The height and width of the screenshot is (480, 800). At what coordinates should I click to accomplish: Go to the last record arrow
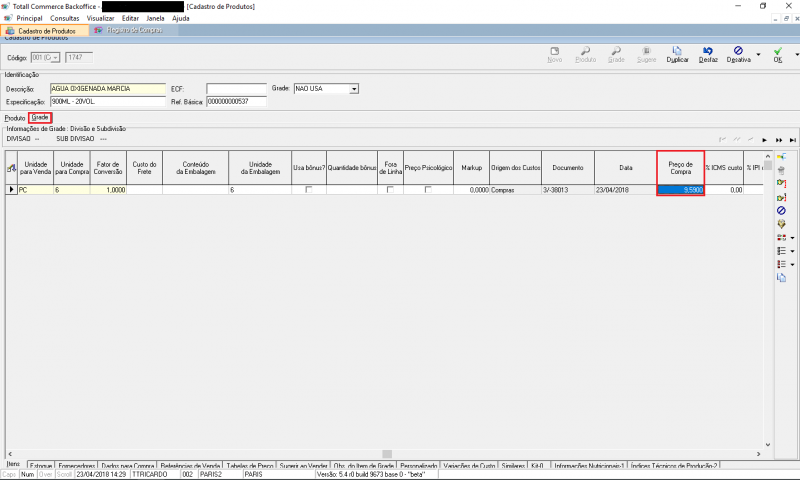coord(792,140)
